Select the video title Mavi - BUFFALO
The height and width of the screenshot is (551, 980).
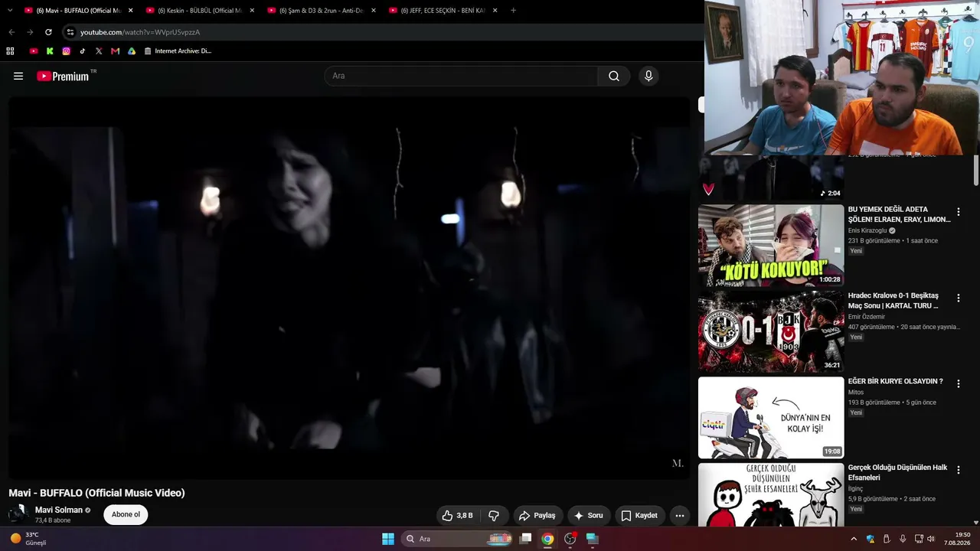[96, 493]
